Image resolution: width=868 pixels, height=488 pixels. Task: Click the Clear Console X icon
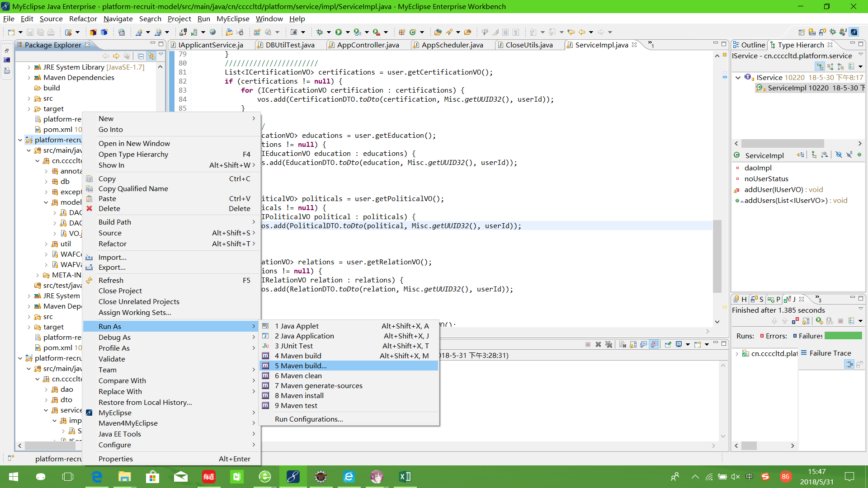(623, 344)
